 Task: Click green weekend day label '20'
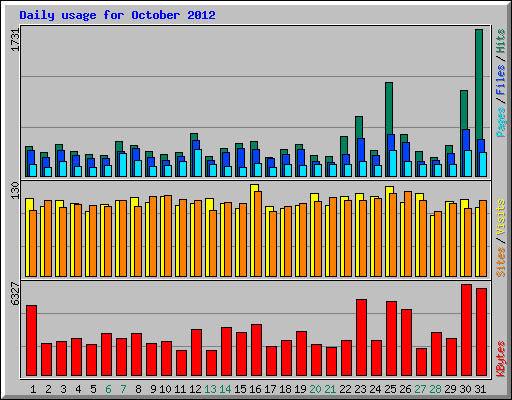(x=315, y=389)
